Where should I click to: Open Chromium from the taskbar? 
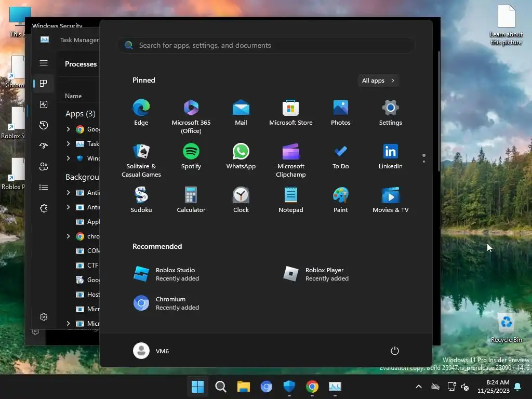coord(267,387)
